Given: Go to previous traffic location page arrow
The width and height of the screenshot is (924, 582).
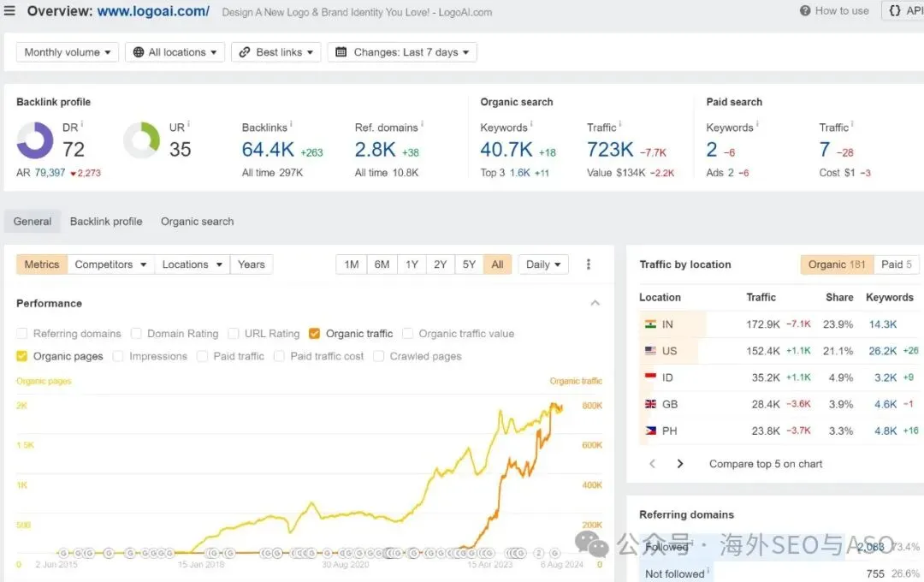Looking at the screenshot, I should [x=652, y=464].
